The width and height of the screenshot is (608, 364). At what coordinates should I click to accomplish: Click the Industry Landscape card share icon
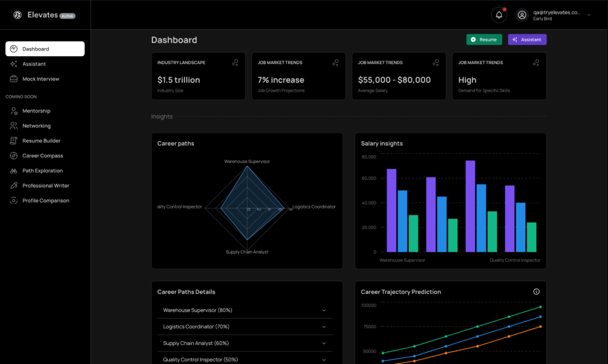[x=235, y=63]
